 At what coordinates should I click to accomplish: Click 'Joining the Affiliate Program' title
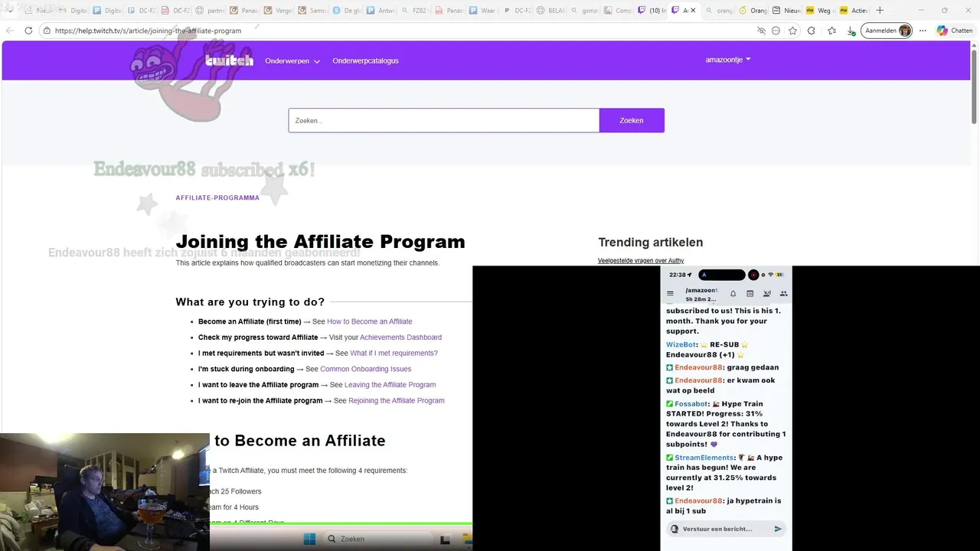pos(320,241)
